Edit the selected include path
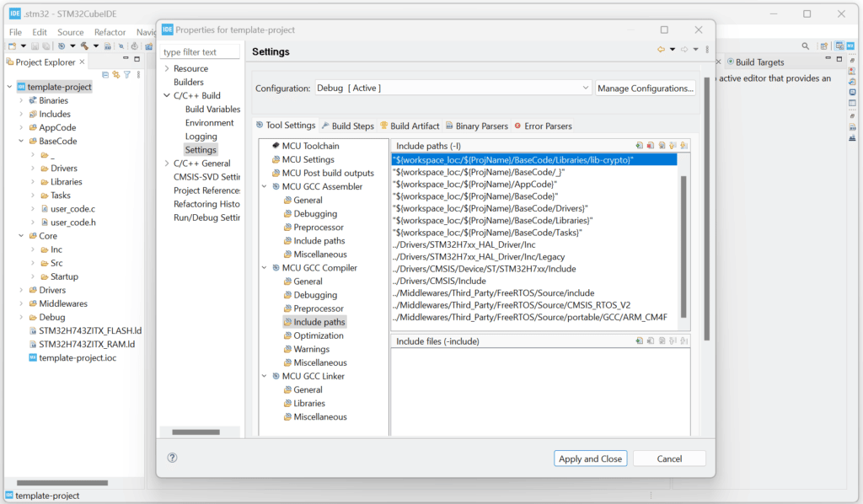This screenshot has width=863, height=504. (x=662, y=146)
